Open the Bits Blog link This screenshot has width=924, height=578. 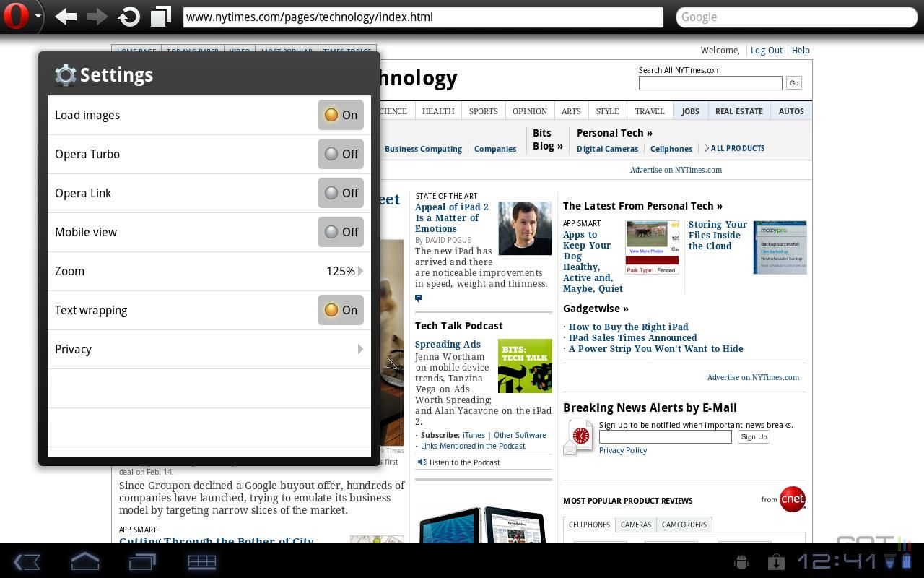547,139
